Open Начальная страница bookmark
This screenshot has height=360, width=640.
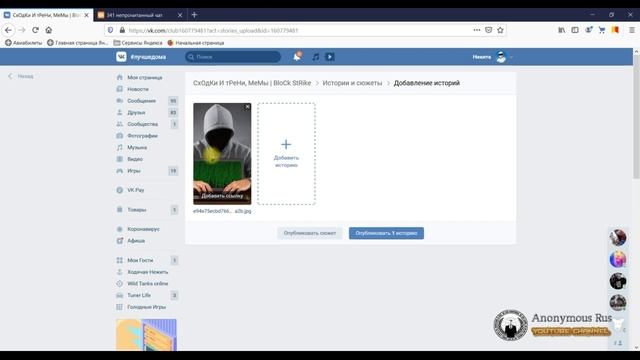[196, 43]
